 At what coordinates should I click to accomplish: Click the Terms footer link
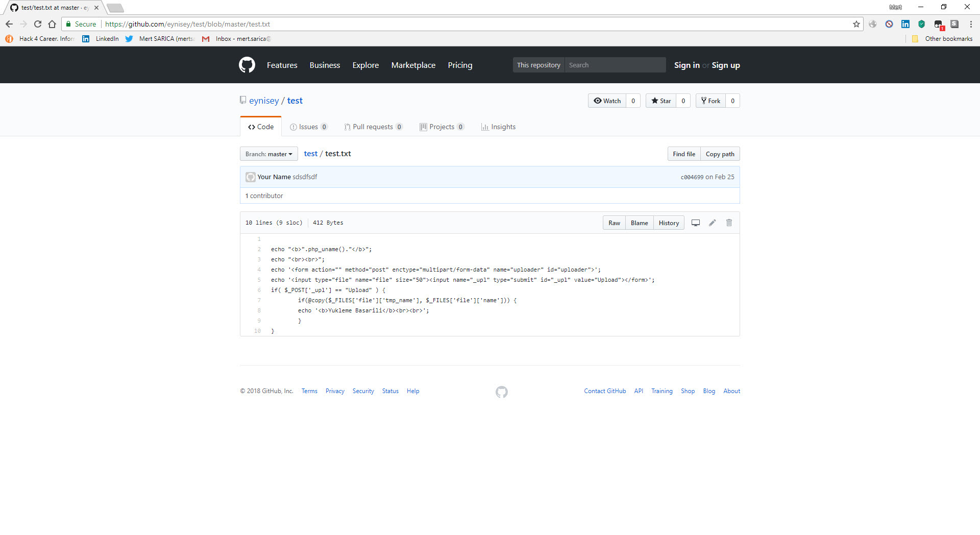point(309,391)
